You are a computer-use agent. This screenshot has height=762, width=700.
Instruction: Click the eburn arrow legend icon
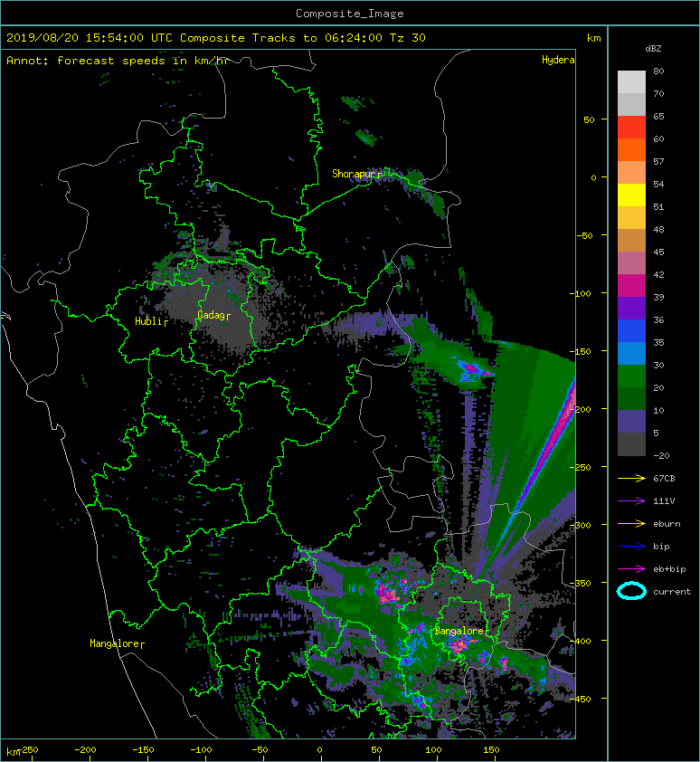click(x=631, y=523)
